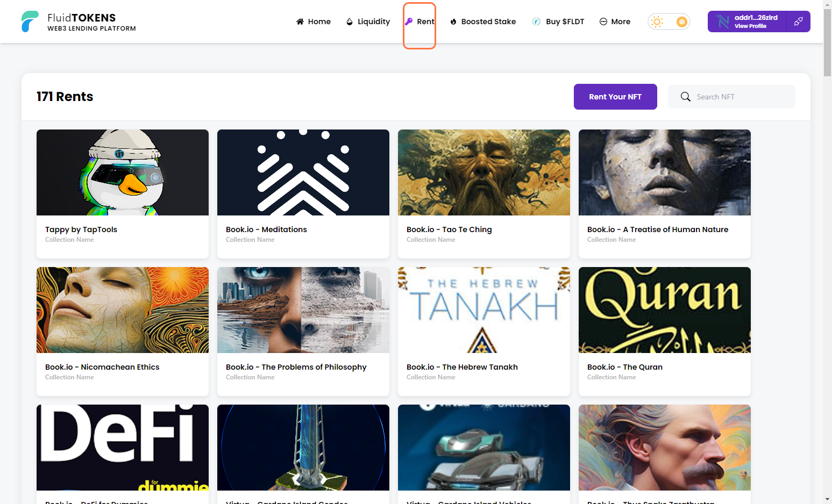Open Book.io - The Hebrew Tanakh thumbnail
Screen dimensions: 832x504
coord(484,310)
